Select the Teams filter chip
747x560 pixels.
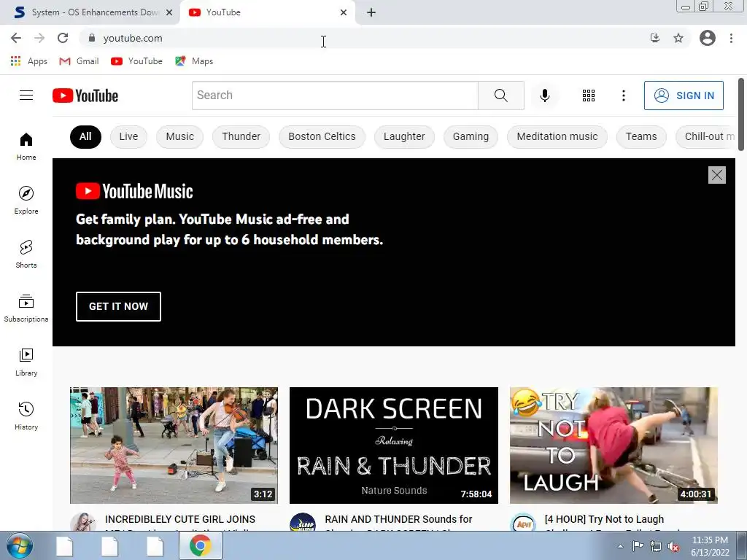click(641, 136)
